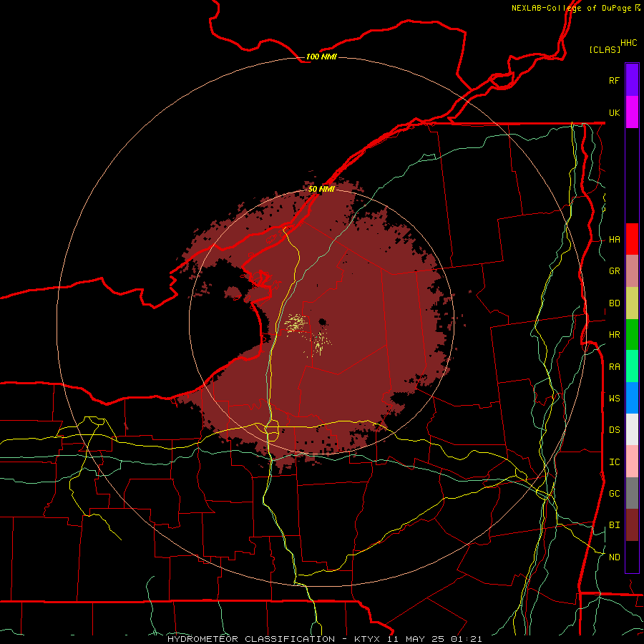Click the yellow BD legend color swatch

click(x=632, y=303)
